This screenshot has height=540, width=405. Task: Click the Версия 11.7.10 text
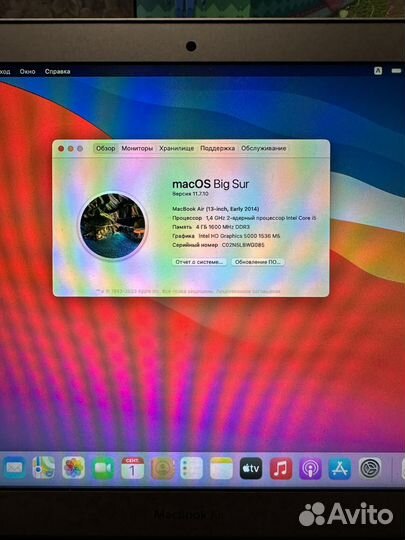pos(190,194)
